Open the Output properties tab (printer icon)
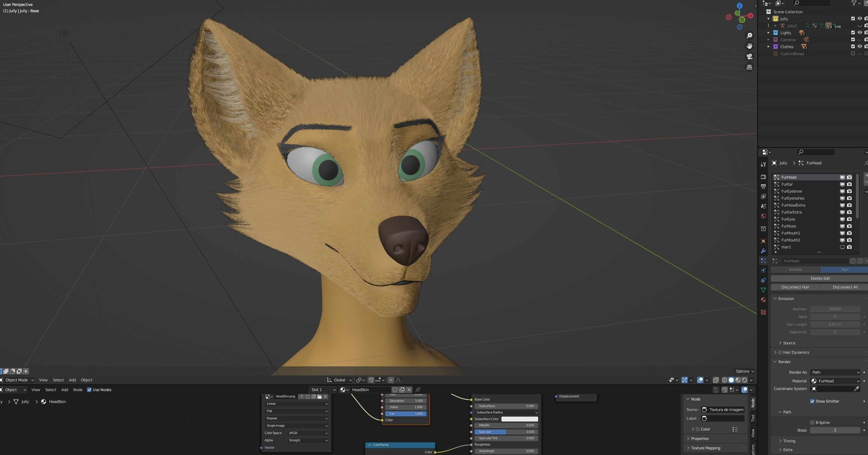This screenshot has width=868, height=455. [x=763, y=187]
